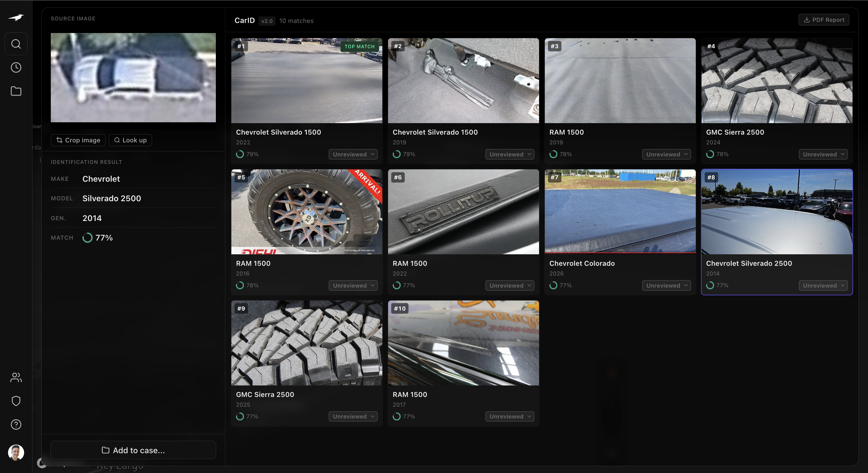
Task: Switch to the v2.0 version tab
Action: tap(267, 21)
